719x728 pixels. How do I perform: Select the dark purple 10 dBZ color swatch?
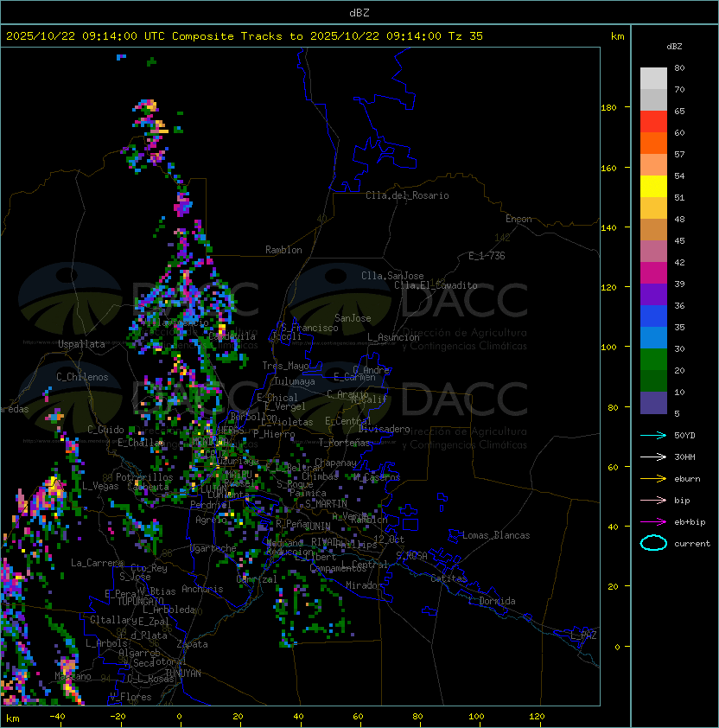[x=653, y=403]
